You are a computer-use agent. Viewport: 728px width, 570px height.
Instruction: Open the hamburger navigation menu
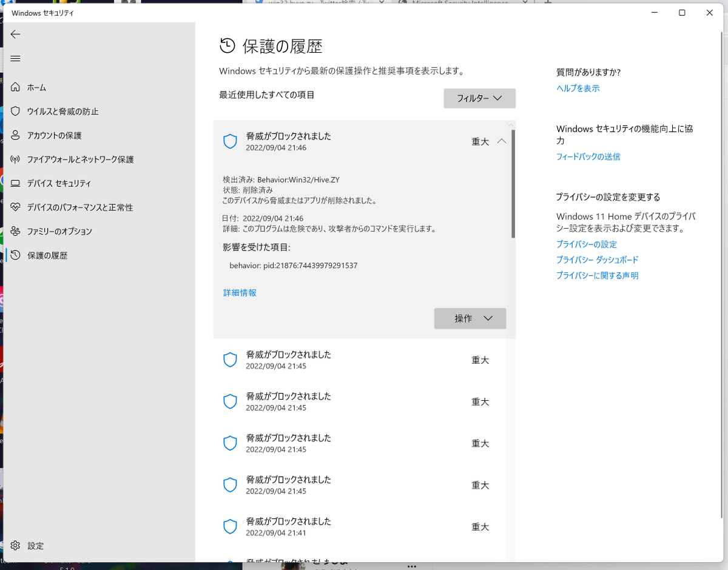point(16,59)
